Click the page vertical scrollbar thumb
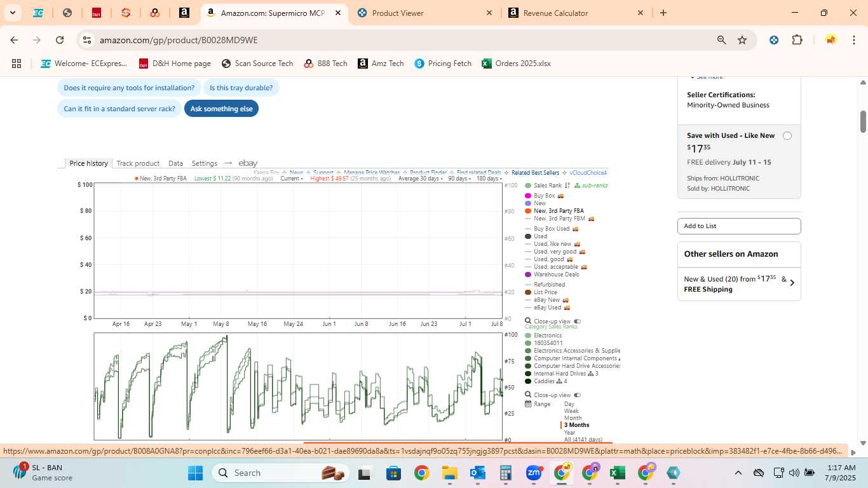The image size is (868, 488). 863,121
